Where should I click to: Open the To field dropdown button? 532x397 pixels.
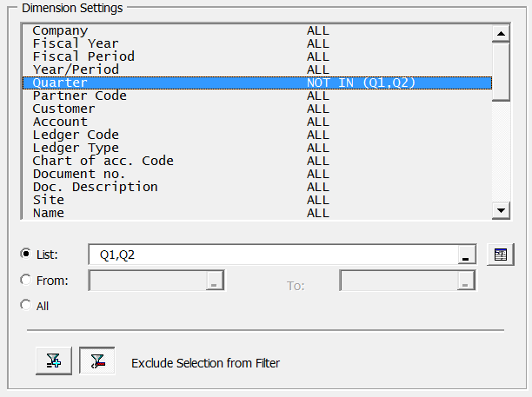tap(467, 281)
